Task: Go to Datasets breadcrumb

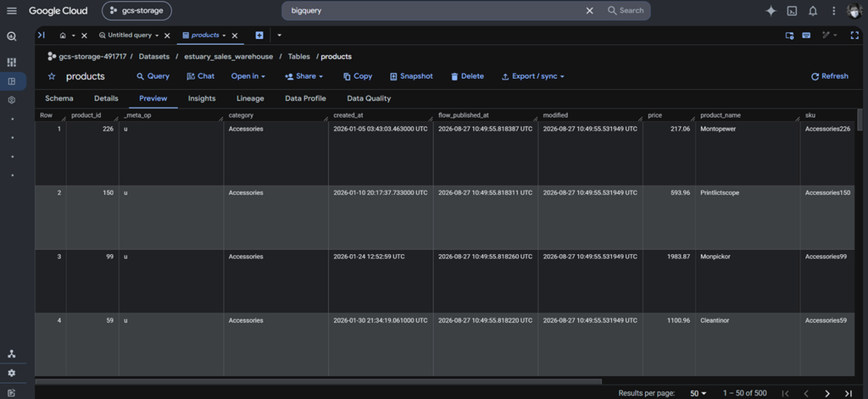Action: pos(154,57)
